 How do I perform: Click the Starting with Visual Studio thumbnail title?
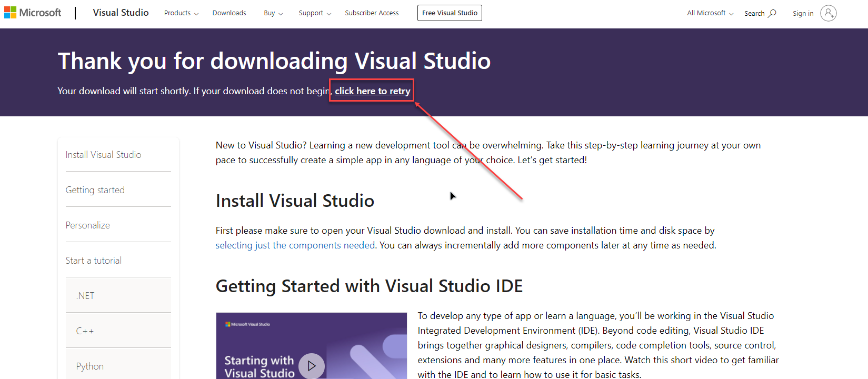coord(259,367)
